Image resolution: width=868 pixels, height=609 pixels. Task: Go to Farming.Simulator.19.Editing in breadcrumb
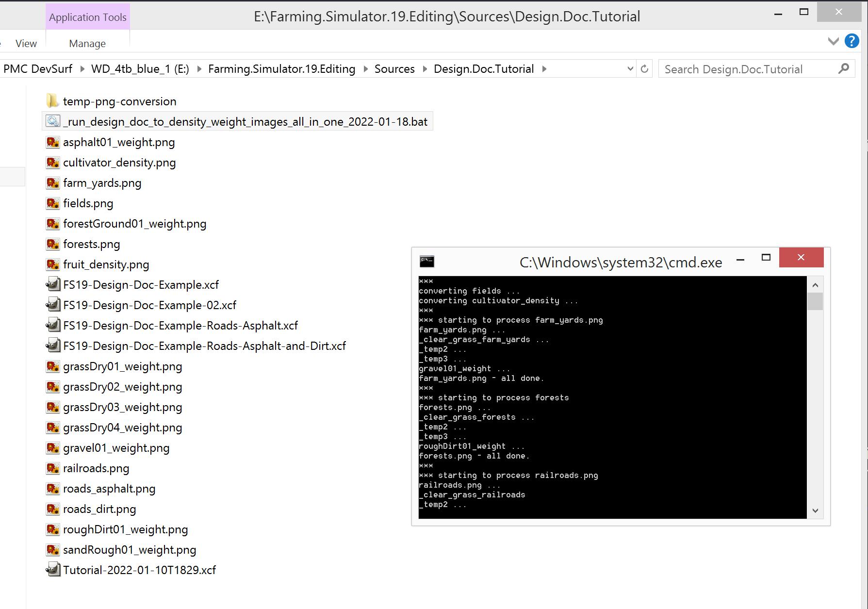pyautogui.click(x=282, y=69)
